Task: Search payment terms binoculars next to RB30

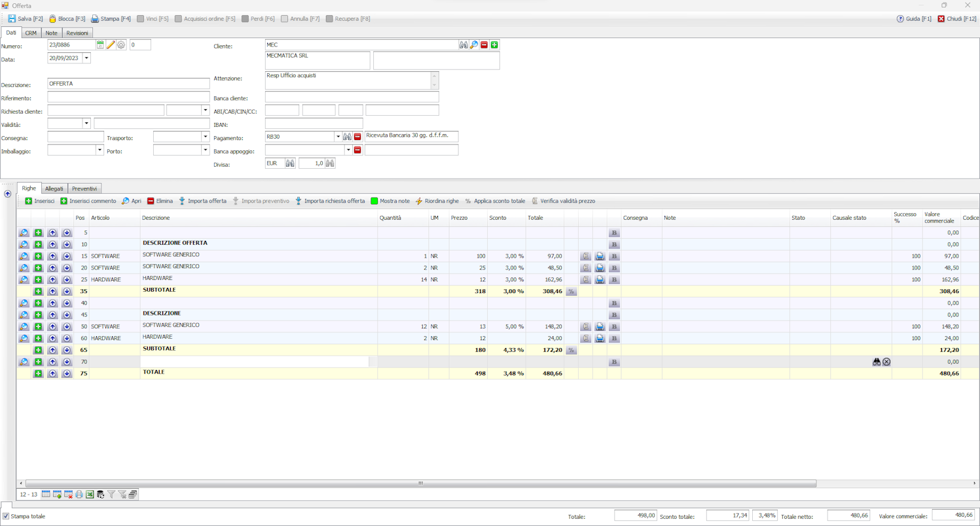Action: tap(348, 137)
